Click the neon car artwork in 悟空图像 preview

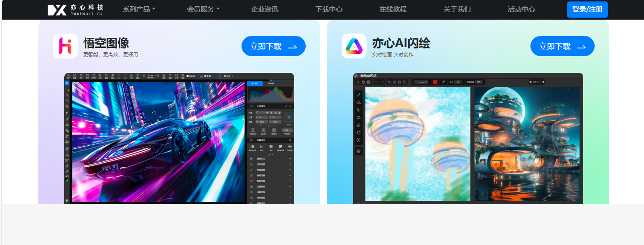(x=158, y=142)
